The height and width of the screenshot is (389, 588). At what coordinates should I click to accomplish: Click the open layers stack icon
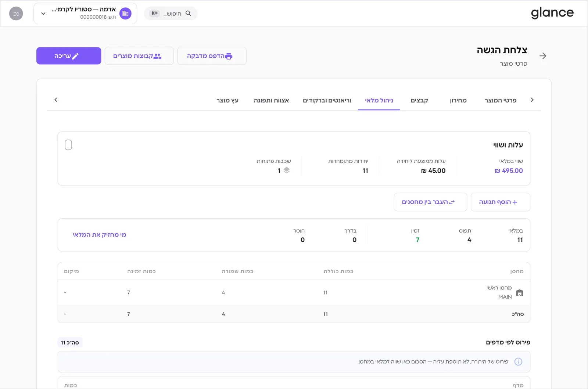click(287, 170)
